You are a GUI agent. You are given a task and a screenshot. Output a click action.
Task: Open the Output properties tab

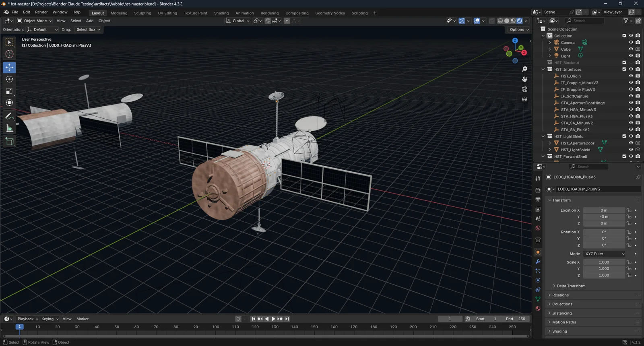tap(538, 200)
